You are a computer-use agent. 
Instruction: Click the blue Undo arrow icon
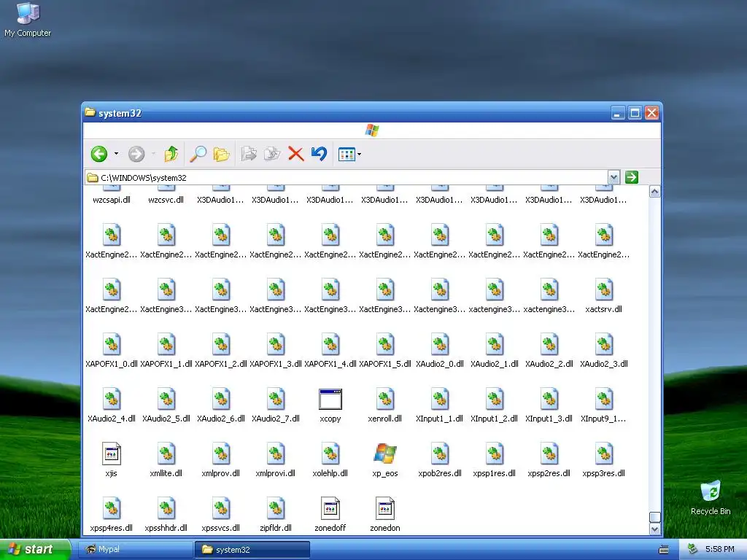point(320,153)
